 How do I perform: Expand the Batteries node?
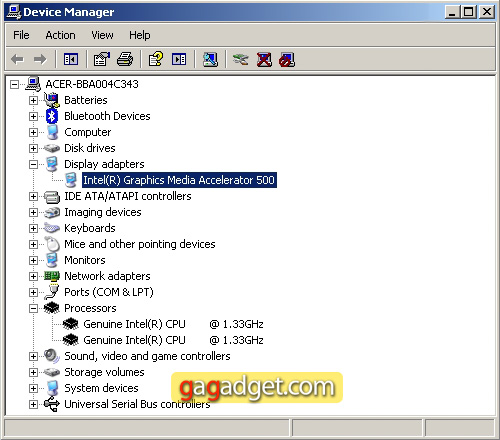pyautogui.click(x=33, y=100)
